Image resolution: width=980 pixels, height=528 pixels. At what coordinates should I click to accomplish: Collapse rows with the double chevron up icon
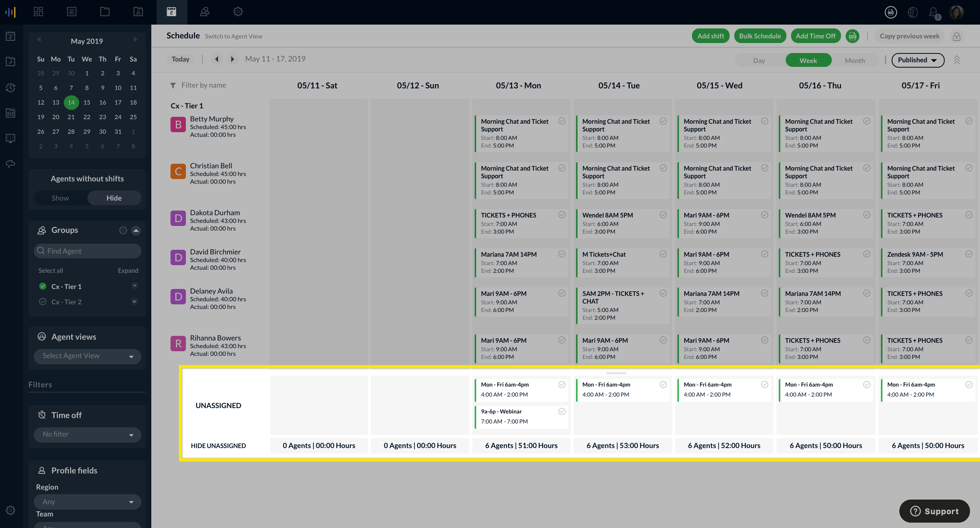click(957, 60)
